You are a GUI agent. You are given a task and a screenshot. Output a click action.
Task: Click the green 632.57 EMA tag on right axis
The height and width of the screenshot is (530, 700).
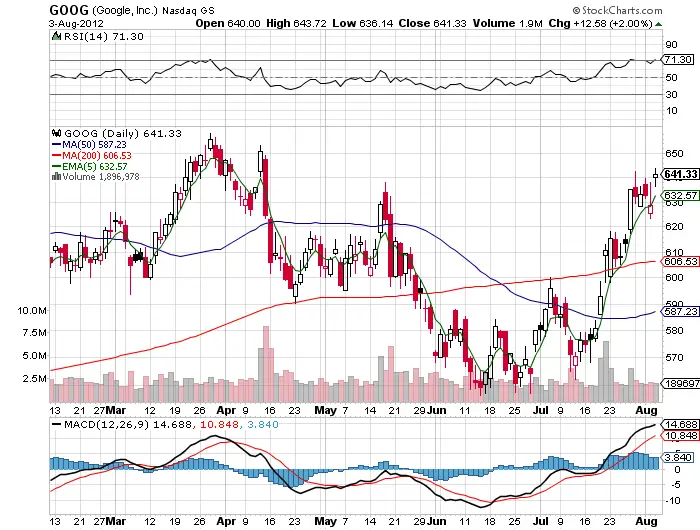680,196
